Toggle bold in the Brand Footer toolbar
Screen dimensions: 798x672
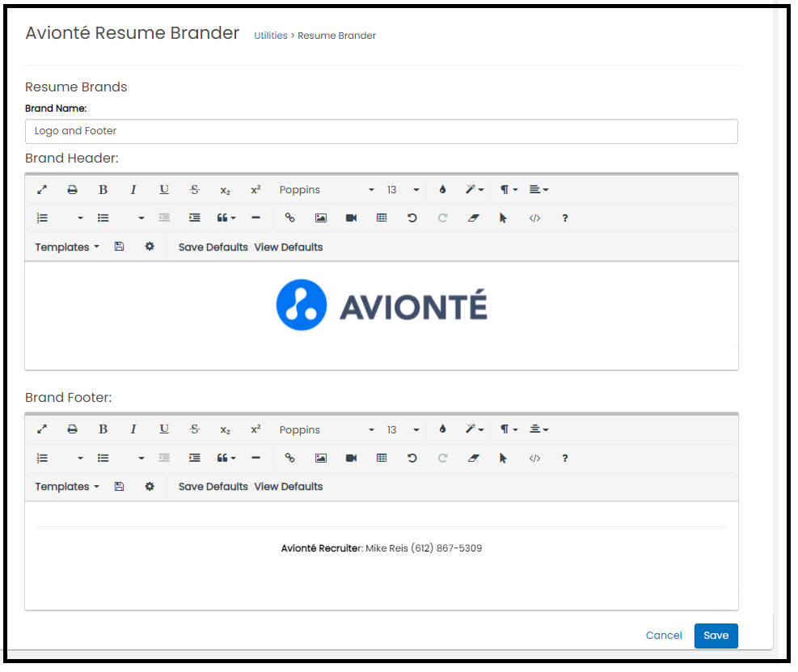pos(103,429)
